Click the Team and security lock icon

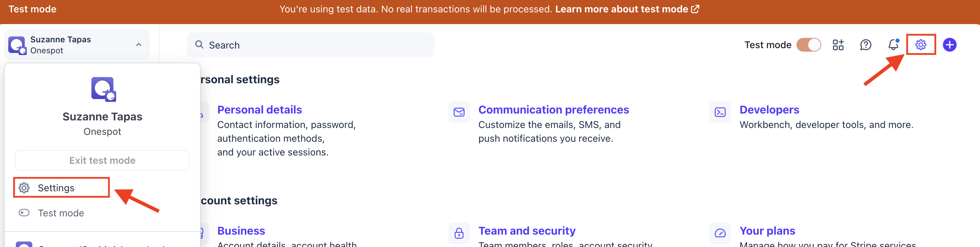pos(459,233)
